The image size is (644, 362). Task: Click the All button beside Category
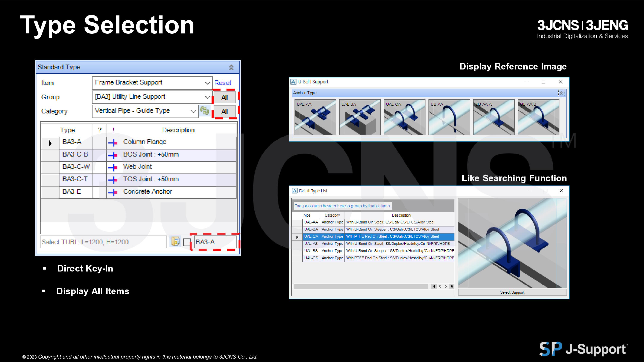click(225, 112)
